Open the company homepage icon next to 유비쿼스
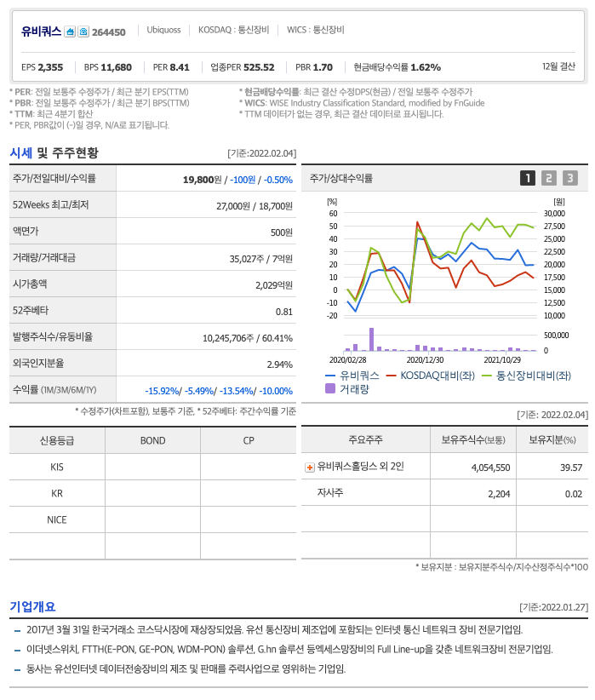595x700 pixels. [70, 32]
